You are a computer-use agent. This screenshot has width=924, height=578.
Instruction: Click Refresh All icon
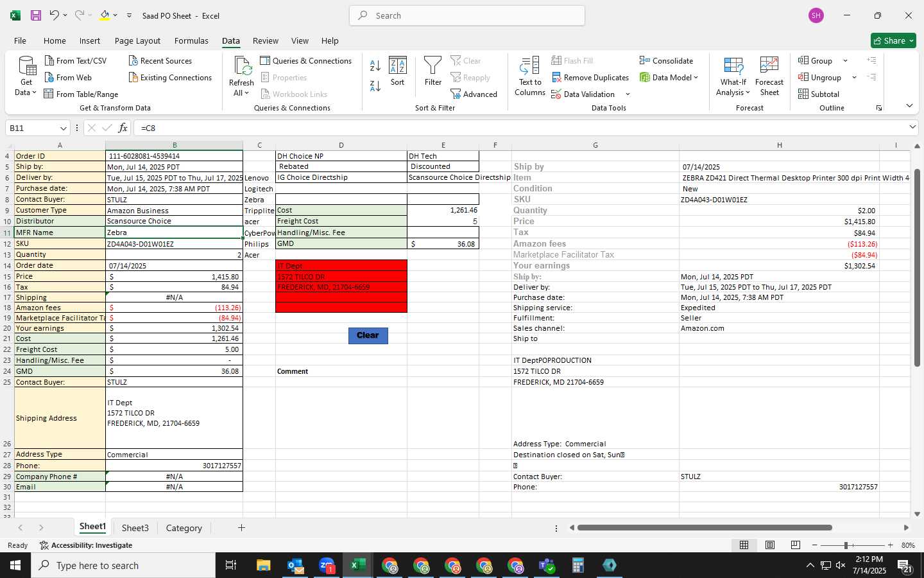coord(242,66)
